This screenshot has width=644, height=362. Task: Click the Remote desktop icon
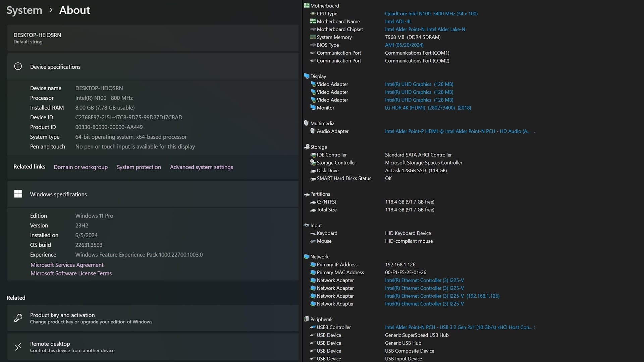tap(18, 347)
